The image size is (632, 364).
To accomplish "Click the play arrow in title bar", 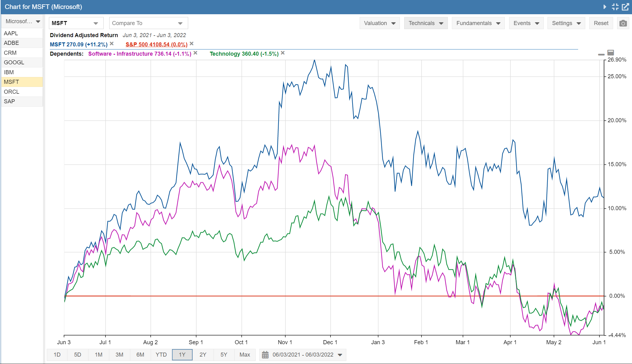I will 605,7.
